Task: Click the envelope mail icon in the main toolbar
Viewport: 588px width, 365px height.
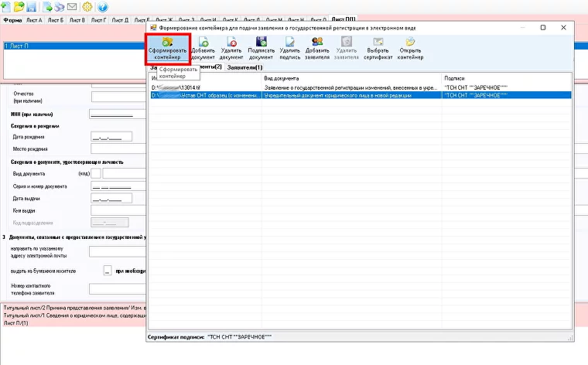Action: pyautogui.click(x=72, y=7)
